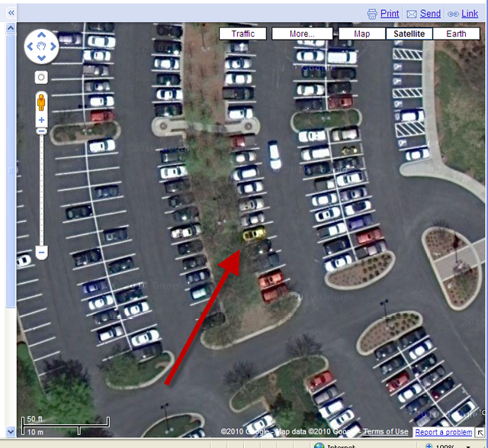Pan the map down with the bottom arrow
Image resolution: width=488 pixels, height=448 pixels.
[x=41, y=58]
